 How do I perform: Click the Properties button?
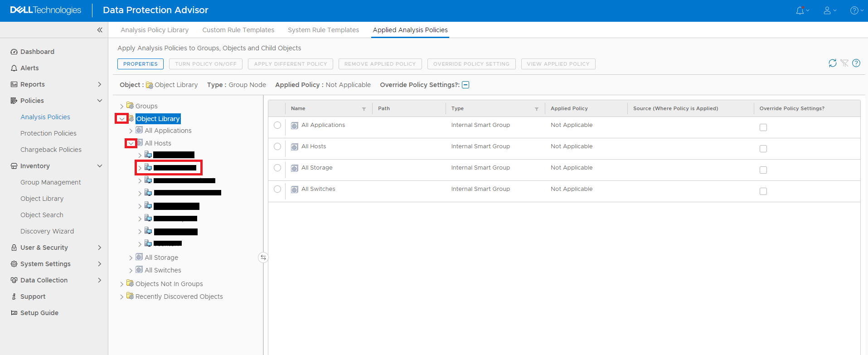[141, 64]
